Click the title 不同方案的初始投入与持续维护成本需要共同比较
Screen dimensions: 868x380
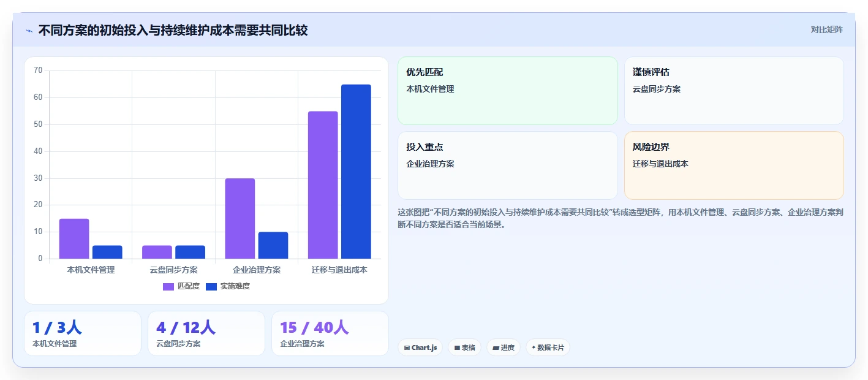(x=173, y=30)
